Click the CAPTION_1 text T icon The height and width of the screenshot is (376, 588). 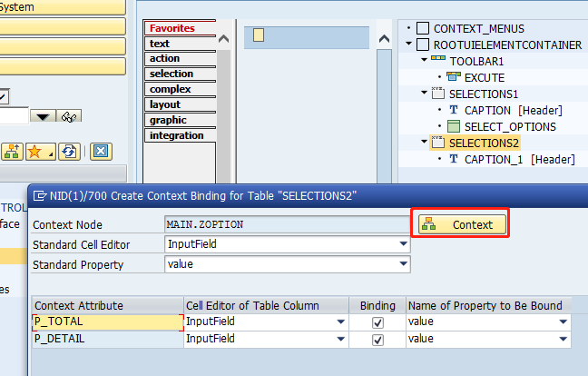pos(454,159)
